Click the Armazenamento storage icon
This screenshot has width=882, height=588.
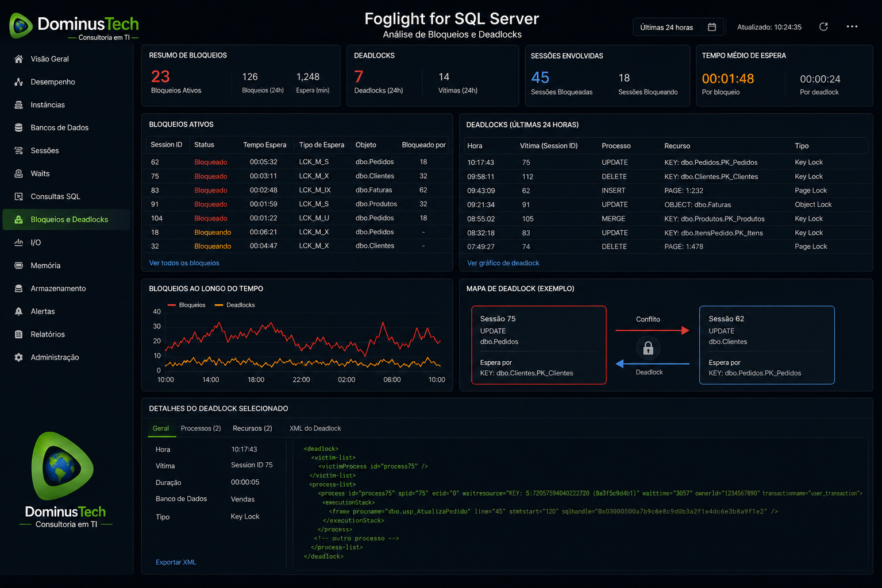point(18,288)
